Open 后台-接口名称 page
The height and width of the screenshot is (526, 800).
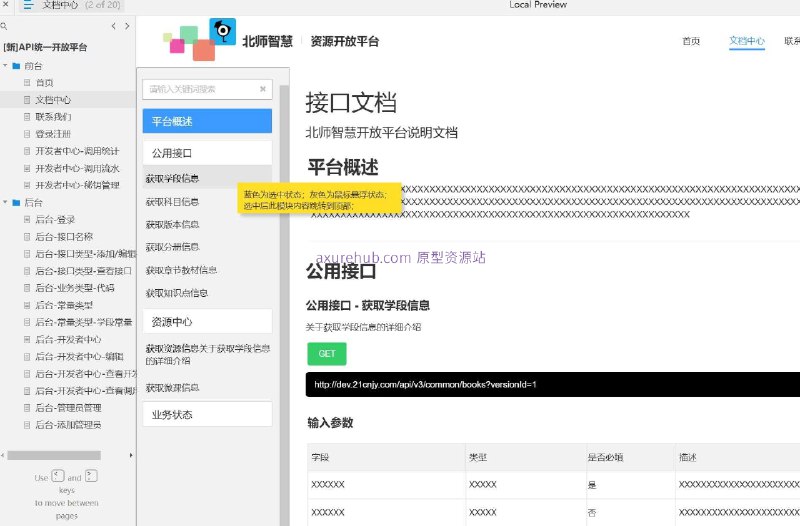pyautogui.click(x=64, y=237)
